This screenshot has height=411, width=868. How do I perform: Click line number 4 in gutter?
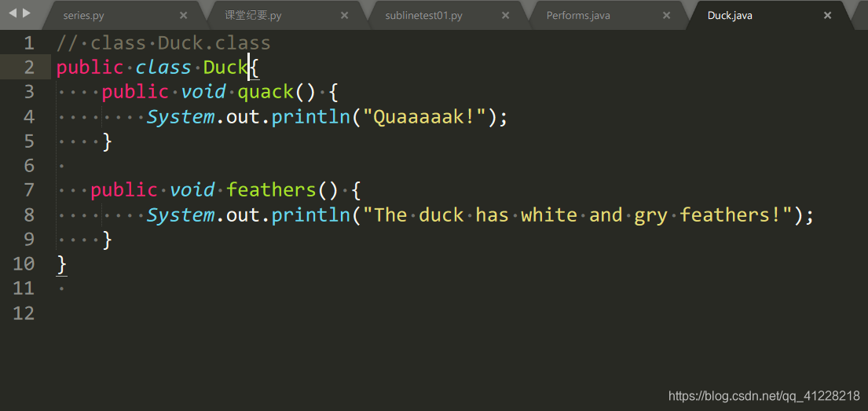pos(29,116)
